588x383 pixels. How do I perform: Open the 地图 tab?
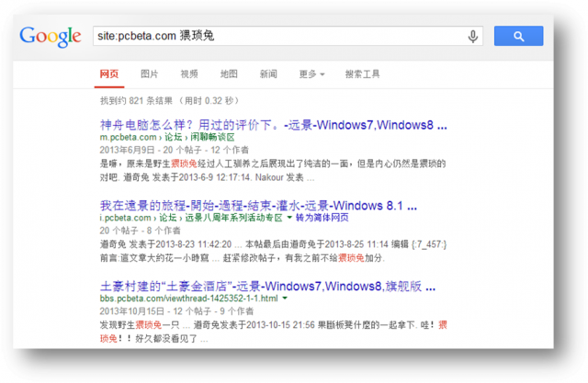tap(229, 74)
